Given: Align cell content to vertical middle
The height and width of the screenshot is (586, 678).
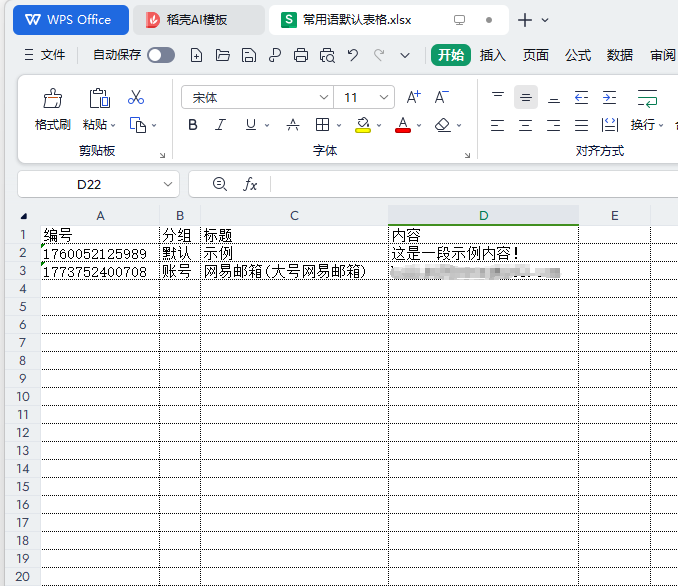Looking at the screenshot, I should tap(526, 97).
